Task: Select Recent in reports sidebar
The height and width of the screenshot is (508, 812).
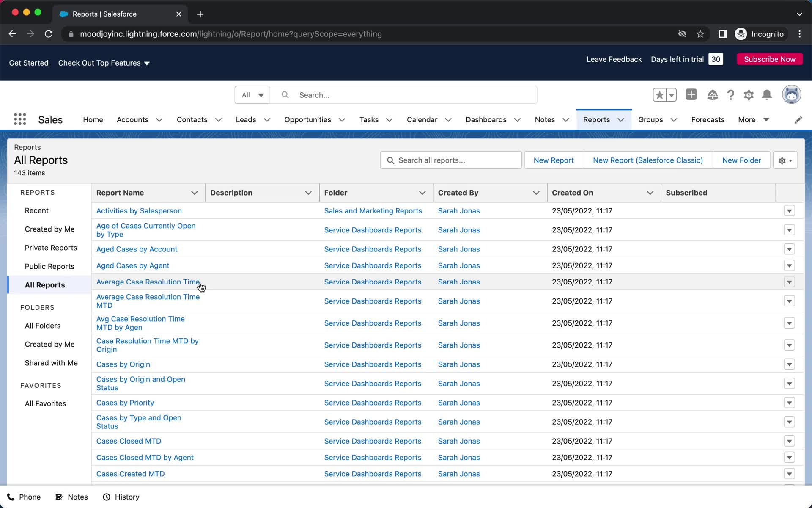Action: pyautogui.click(x=37, y=211)
